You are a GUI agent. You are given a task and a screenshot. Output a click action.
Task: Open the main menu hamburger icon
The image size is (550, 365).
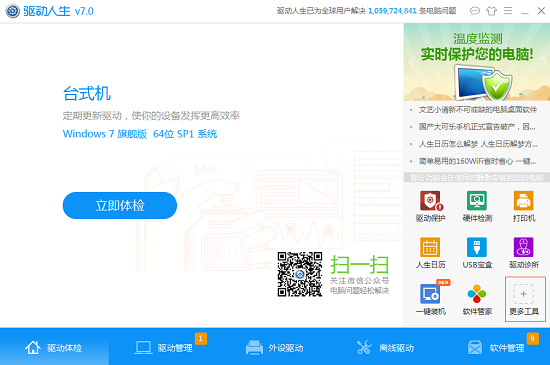508,11
